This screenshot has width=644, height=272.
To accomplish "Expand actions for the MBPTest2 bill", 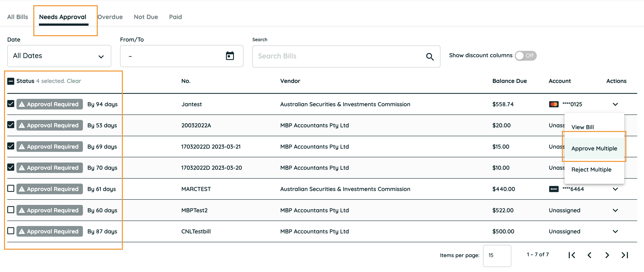I will (615, 211).
